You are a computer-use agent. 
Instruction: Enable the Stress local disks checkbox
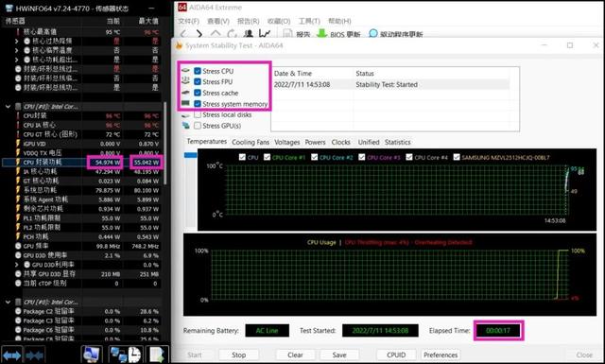pos(198,114)
